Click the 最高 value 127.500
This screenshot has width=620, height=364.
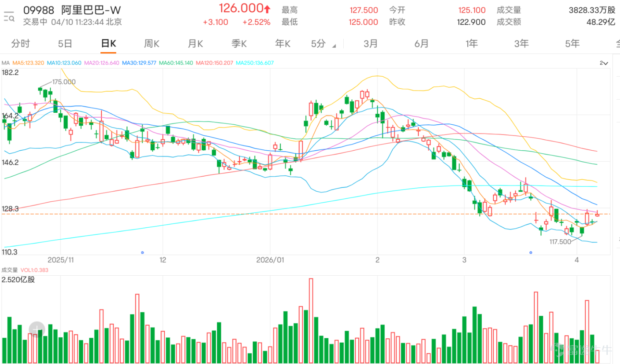363,10
